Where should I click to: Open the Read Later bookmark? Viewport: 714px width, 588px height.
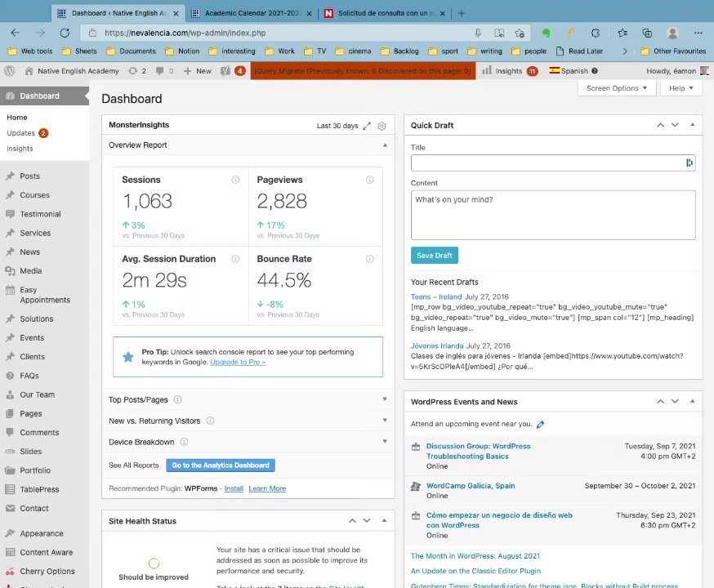(579, 51)
